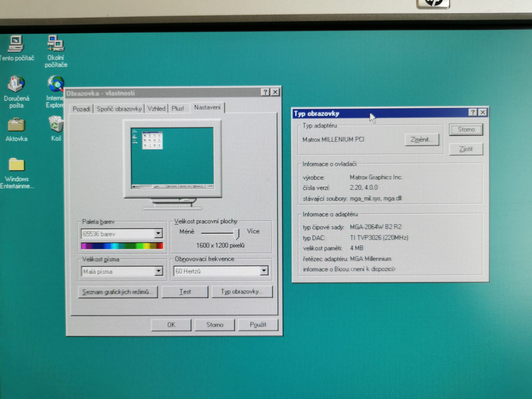
Task: Click the Aktovka briefcase icon
Action: 16,124
